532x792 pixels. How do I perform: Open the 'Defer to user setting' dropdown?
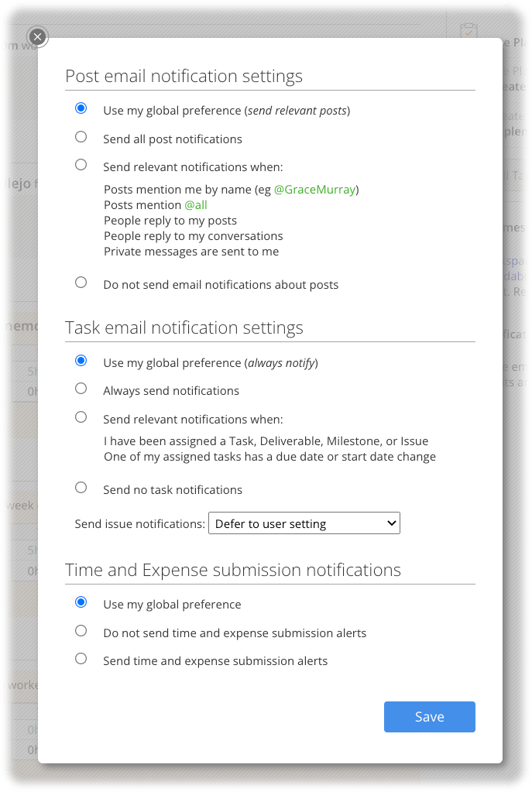click(x=304, y=523)
